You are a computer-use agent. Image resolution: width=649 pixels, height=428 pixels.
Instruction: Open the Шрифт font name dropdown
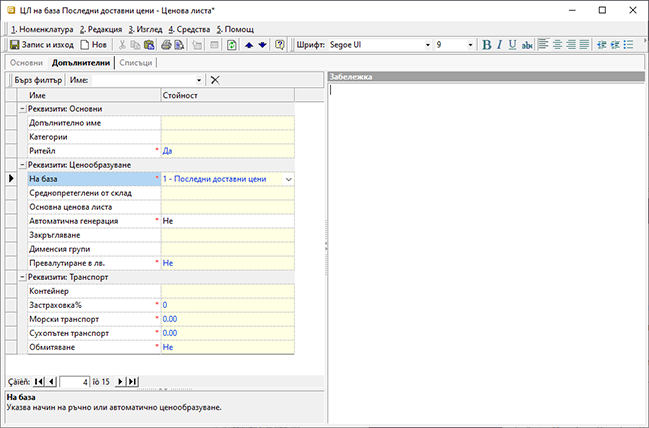tap(428, 45)
